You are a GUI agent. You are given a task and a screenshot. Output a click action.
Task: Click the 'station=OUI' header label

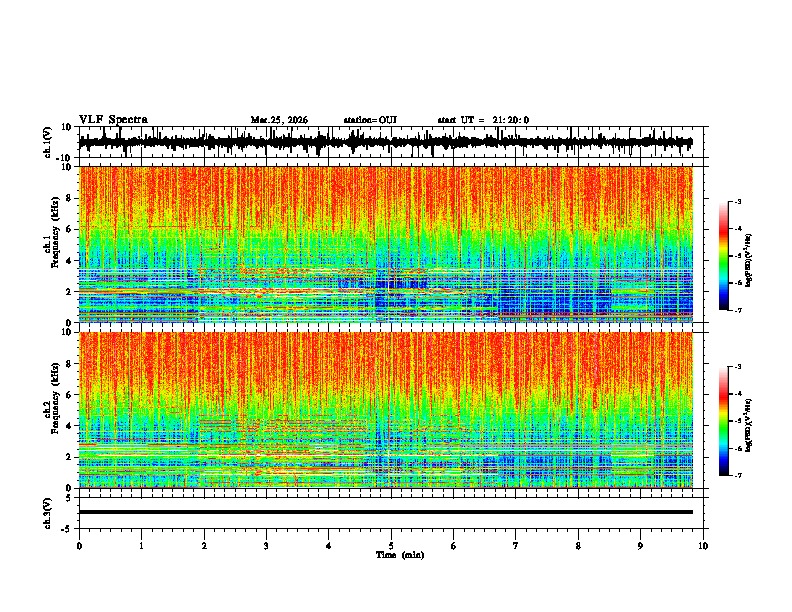(370, 120)
